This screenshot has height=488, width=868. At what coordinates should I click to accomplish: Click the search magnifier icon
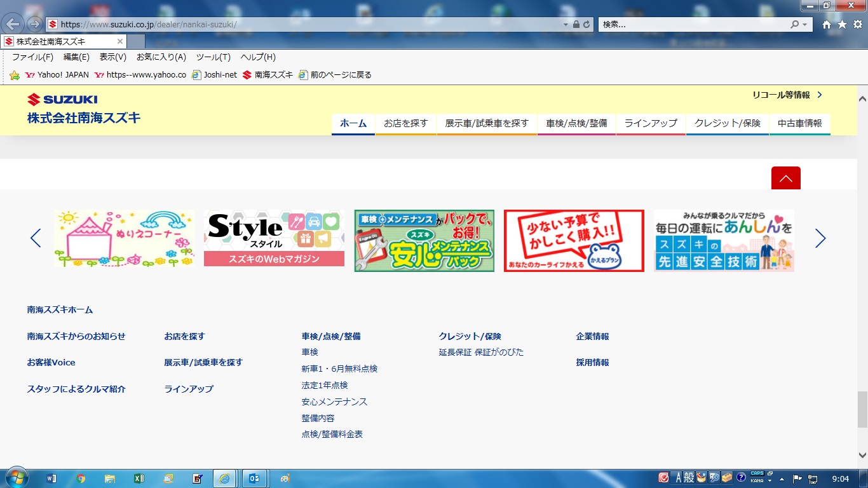pos(794,24)
